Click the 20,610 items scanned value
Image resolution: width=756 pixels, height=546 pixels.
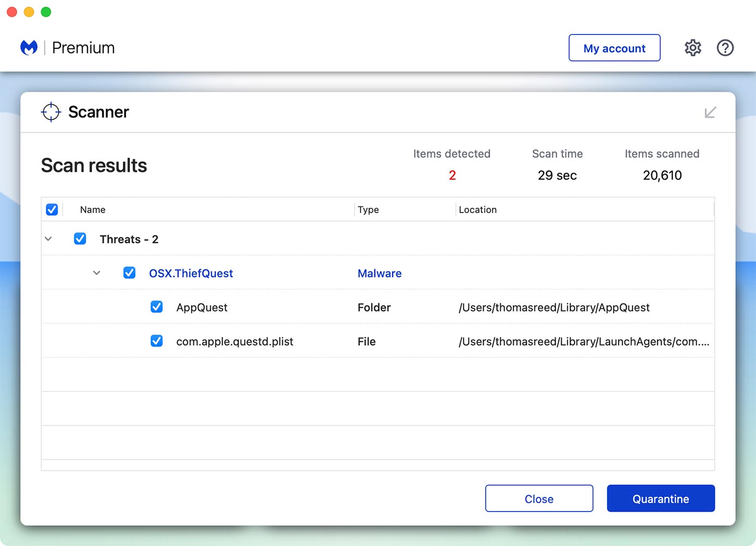click(662, 175)
